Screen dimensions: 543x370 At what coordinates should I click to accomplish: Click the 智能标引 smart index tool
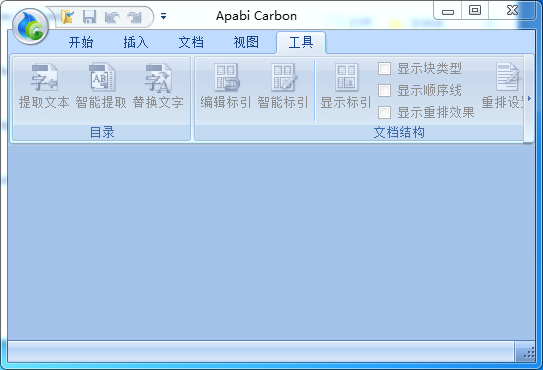click(x=283, y=86)
